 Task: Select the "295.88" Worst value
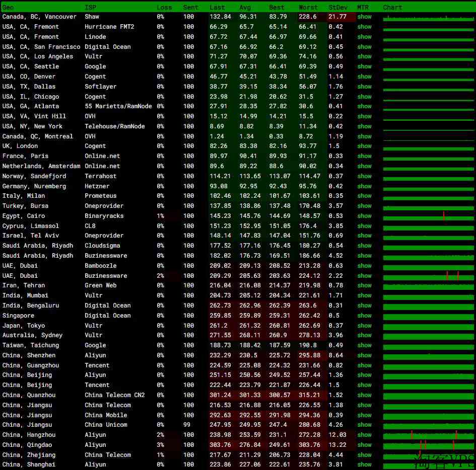click(309, 355)
